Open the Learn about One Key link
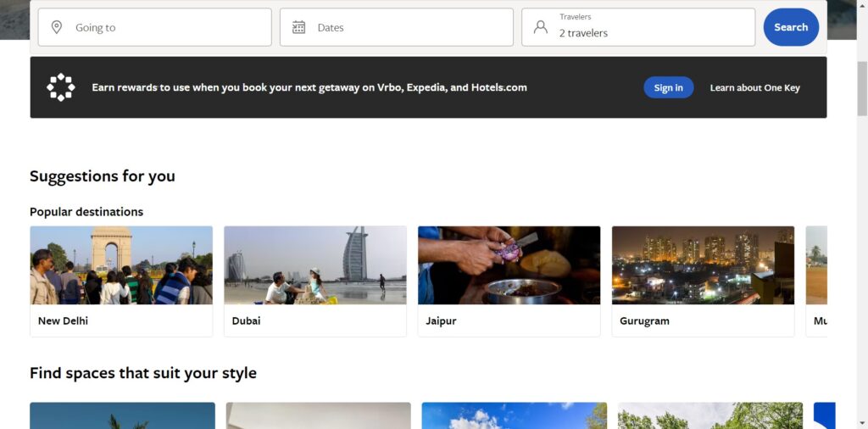Image resolution: width=868 pixels, height=429 pixels. [x=754, y=87]
